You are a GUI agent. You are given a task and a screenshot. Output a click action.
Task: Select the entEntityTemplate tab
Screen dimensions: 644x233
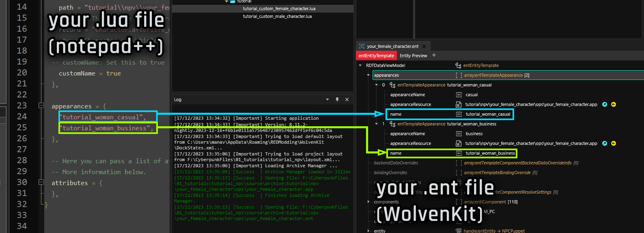coord(376,56)
